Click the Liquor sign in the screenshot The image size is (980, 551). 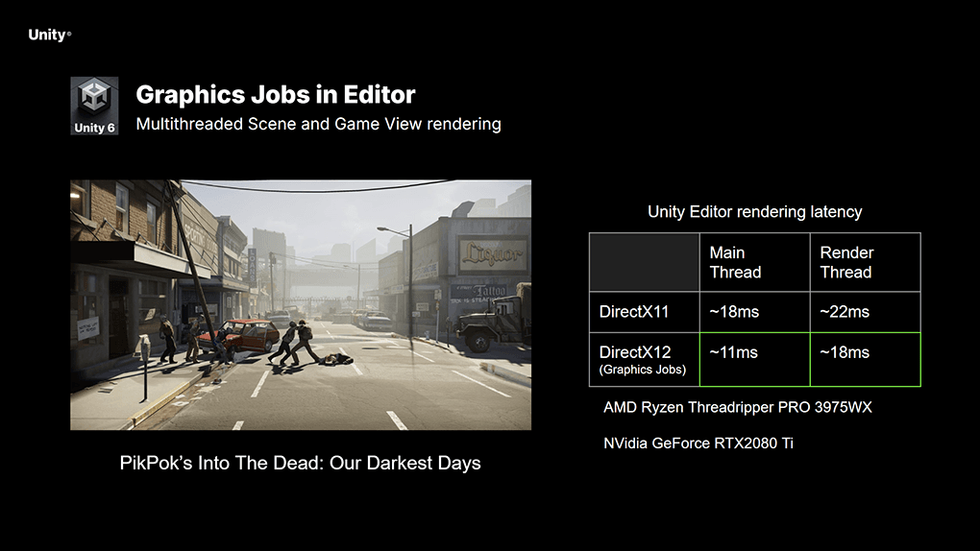point(493,254)
